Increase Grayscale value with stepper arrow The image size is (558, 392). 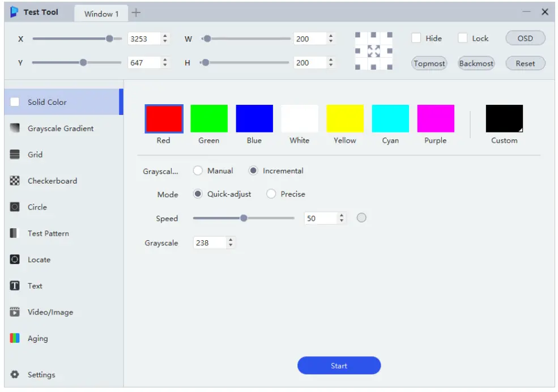(x=231, y=239)
